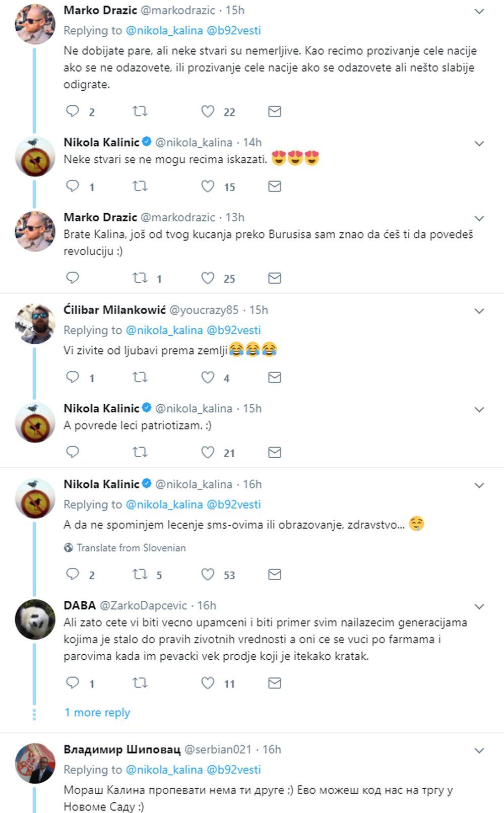Like Marko Drazic's tweet with 22 likes
The image size is (504, 813).
point(208,111)
